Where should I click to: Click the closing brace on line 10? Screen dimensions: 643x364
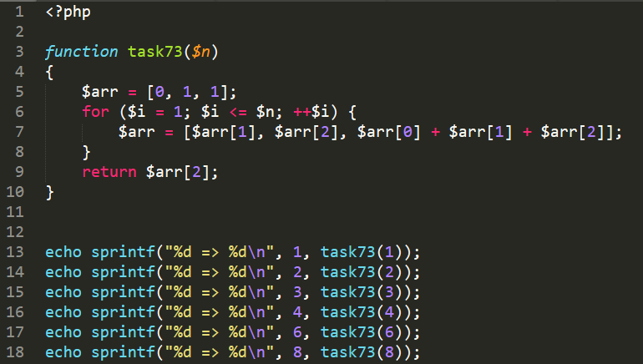coord(49,192)
